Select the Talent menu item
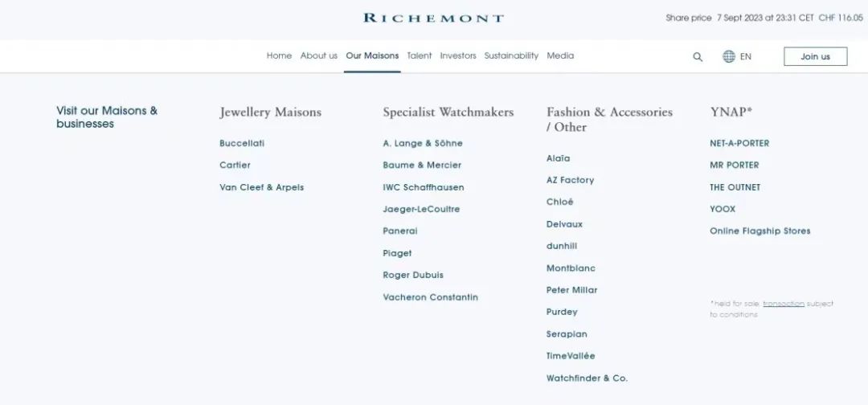 pyautogui.click(x=420, y=55)
